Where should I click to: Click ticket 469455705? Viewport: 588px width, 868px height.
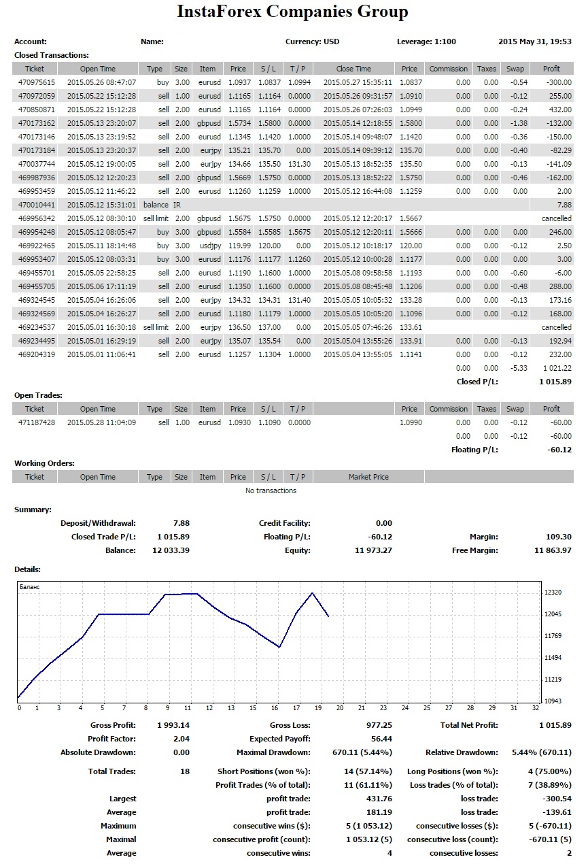pos(37,286)
